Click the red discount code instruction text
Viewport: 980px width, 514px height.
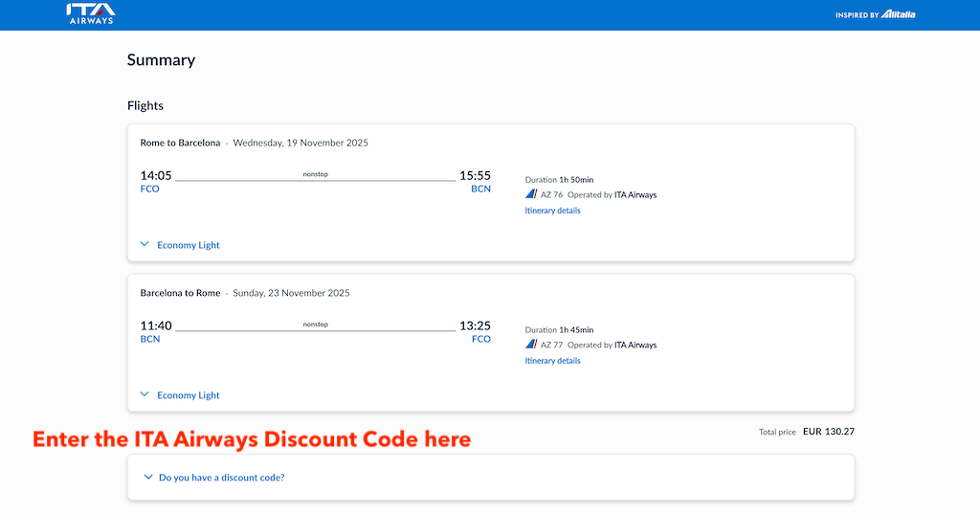point(252,439)
